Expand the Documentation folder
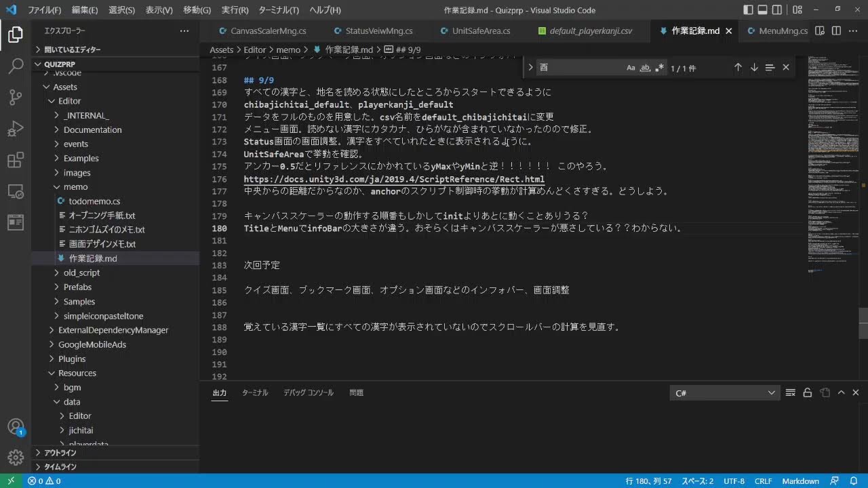 coord(115,129)
